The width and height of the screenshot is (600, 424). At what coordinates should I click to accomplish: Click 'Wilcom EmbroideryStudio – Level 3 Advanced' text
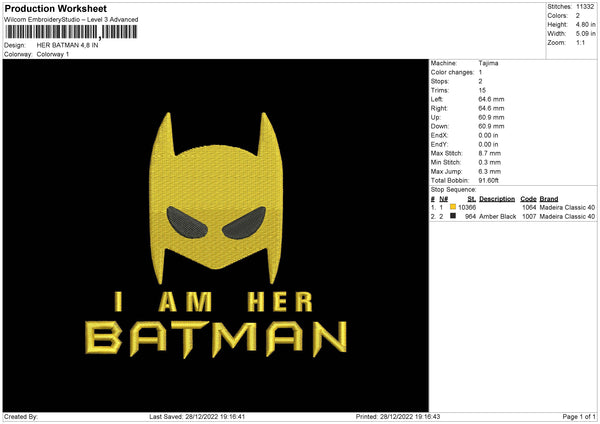pyautogui.click(x=71, y=20)
